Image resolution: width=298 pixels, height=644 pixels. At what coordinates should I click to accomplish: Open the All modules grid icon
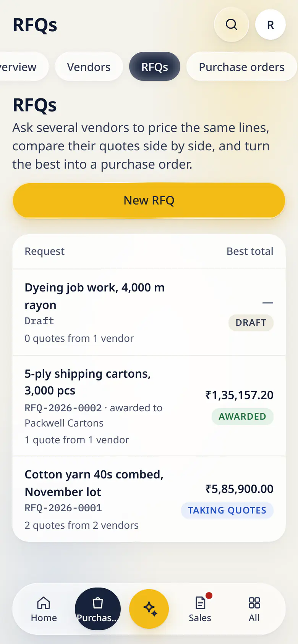tap(254, 609)
